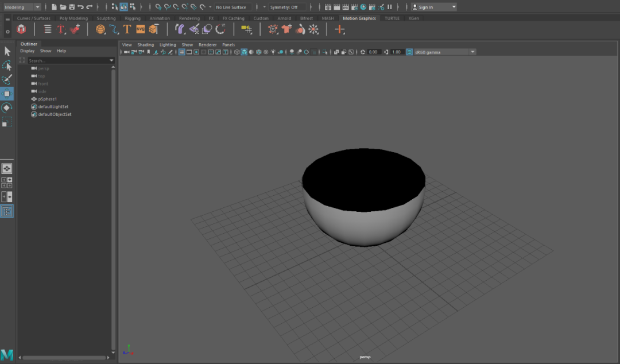Screen dimensions: 620x364
Task: Open the Modeling menu set dropdown
Action: click(x=22, y=7)
